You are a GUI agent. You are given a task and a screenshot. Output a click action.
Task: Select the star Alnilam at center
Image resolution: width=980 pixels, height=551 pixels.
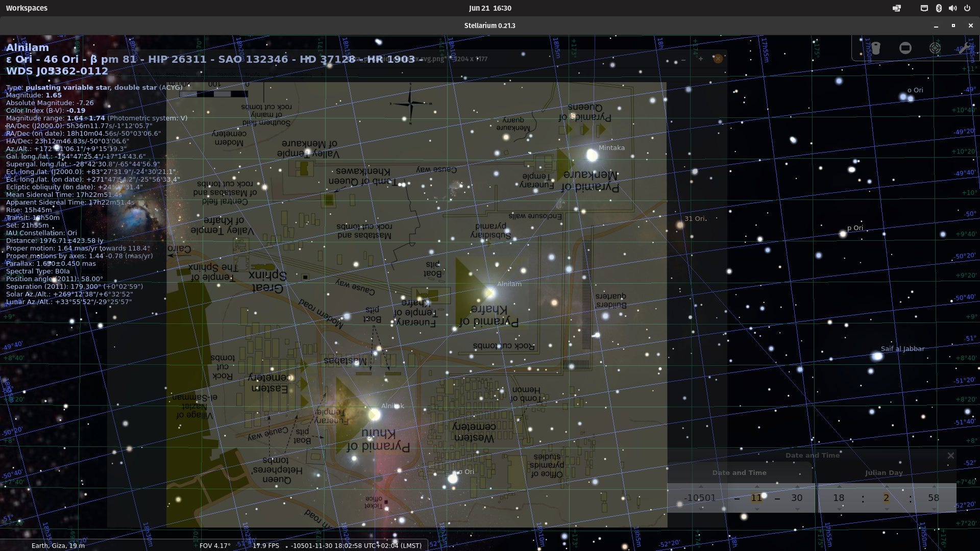coord(489,292)
